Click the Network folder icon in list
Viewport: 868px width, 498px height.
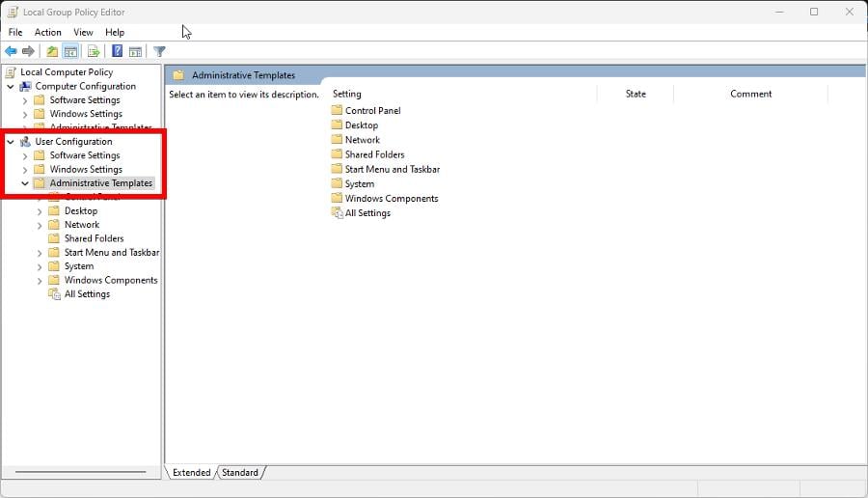coord(337,139)
